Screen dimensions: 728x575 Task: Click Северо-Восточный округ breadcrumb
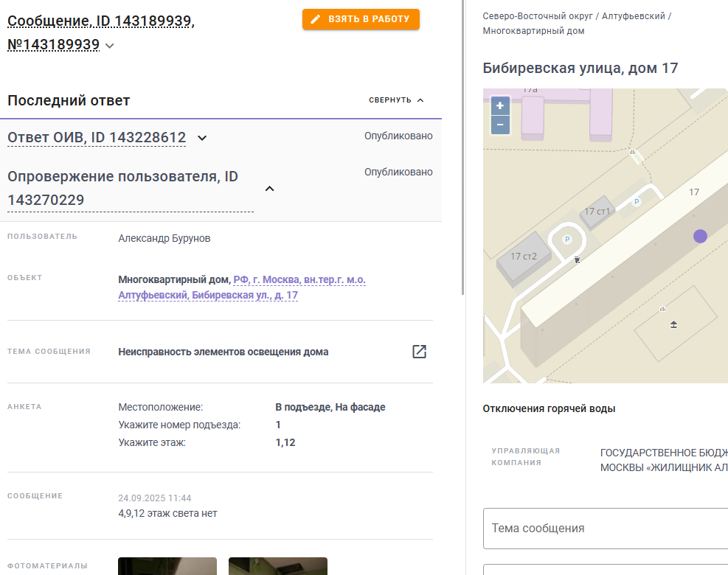[x=538, y=16]
